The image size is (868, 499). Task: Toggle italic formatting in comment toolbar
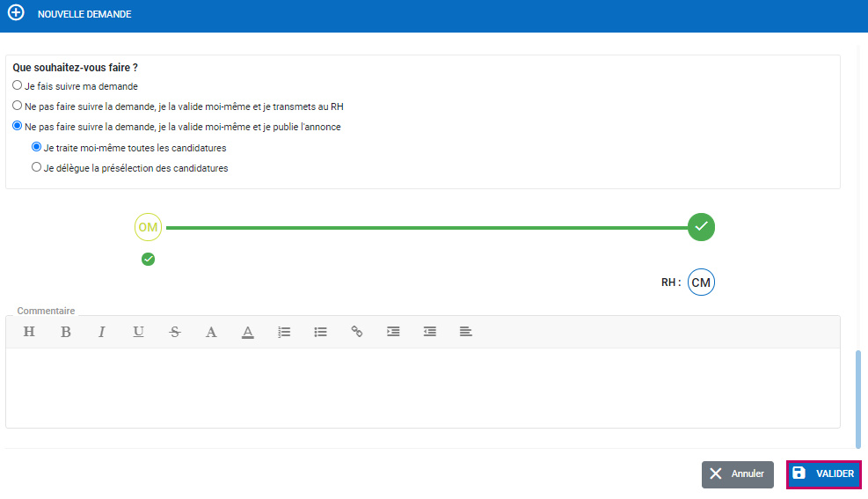coord(102,332)
